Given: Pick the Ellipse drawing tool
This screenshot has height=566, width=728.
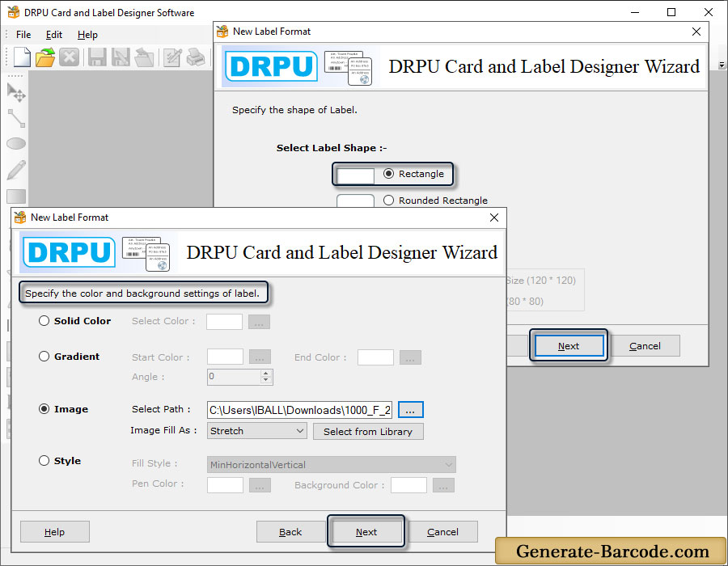Looking at the screenshot, I should [16, 144].
